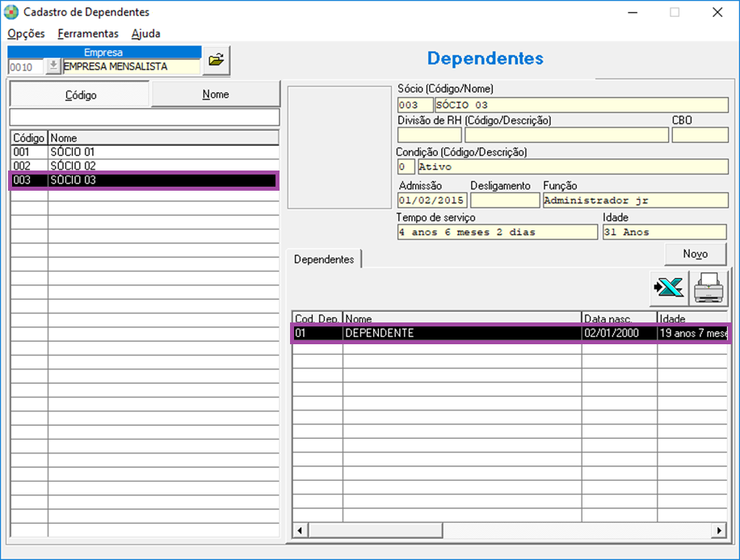Sort search by Código button
Image resolution: width=740 pixels, height=560 pixels.
pyautogui.click(x=80, y=95)
